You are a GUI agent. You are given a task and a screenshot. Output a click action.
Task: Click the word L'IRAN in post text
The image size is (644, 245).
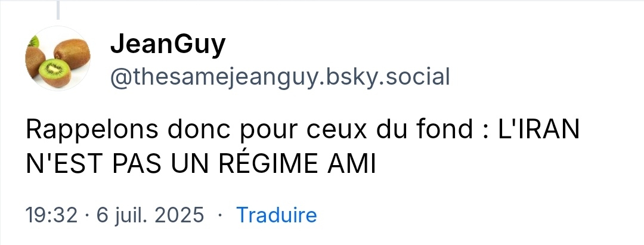(x=538, y=129)
